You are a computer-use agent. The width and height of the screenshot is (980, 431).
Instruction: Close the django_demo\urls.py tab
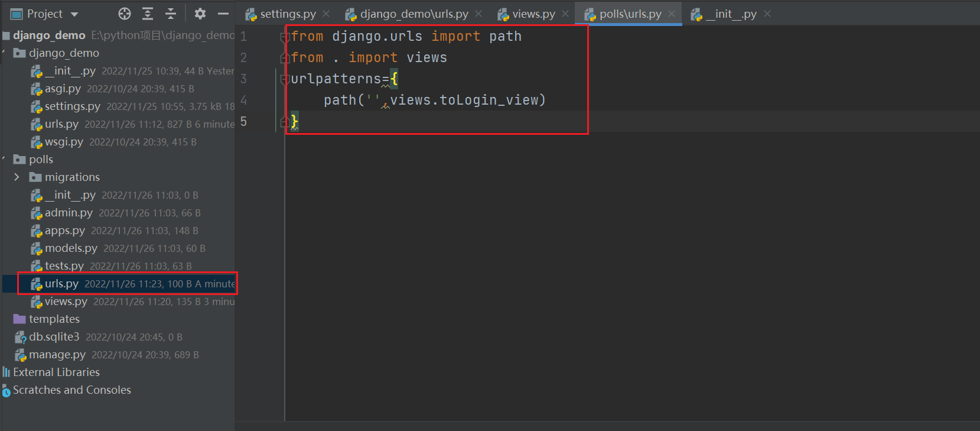478,14
